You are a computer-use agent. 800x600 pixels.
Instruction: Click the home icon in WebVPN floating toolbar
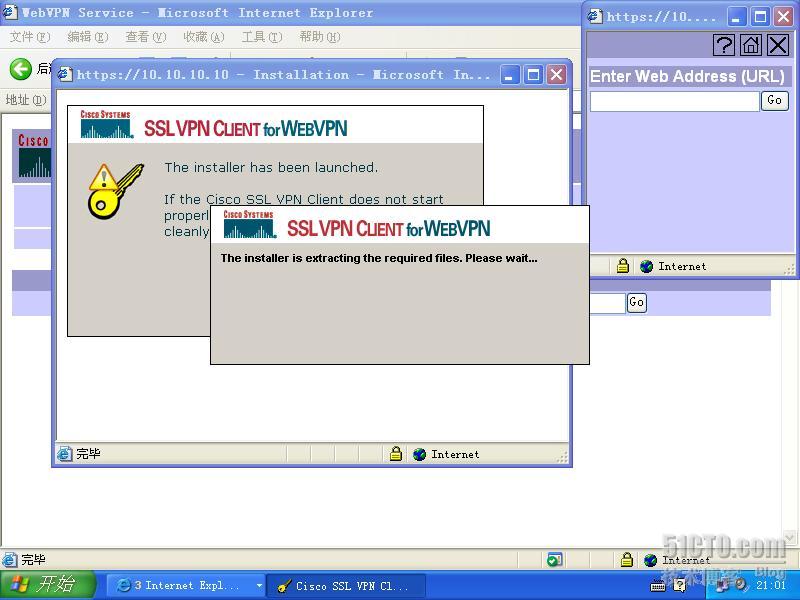click(x=751, y=45)
